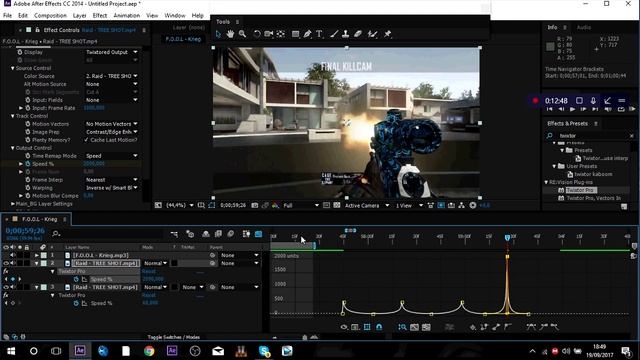Collapse the Source Control group
The width and height of the screenshot is (640, 360).
point(12,68)
